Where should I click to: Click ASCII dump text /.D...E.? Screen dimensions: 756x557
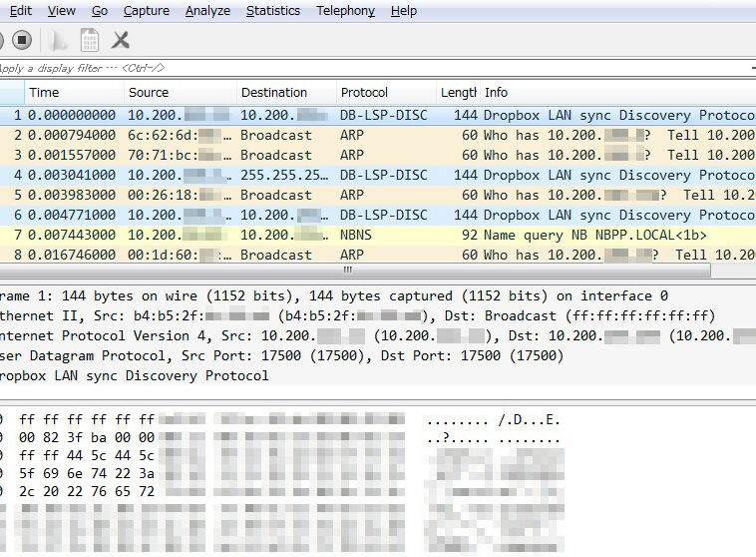pos(529,420)
